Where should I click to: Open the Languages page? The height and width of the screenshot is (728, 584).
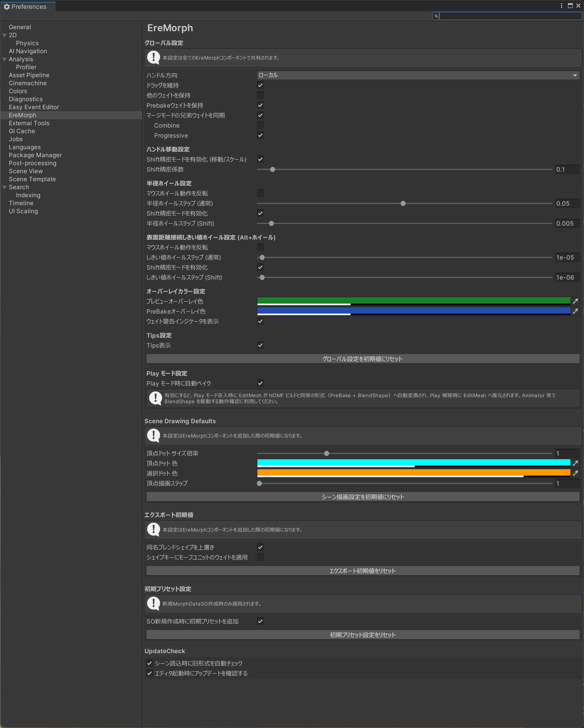25,147
